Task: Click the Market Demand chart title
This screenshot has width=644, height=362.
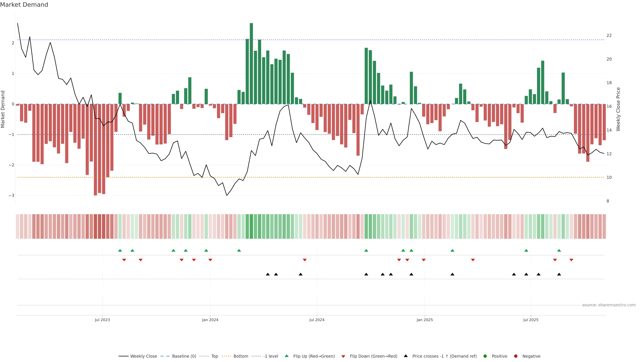Action: pos(24,5)
